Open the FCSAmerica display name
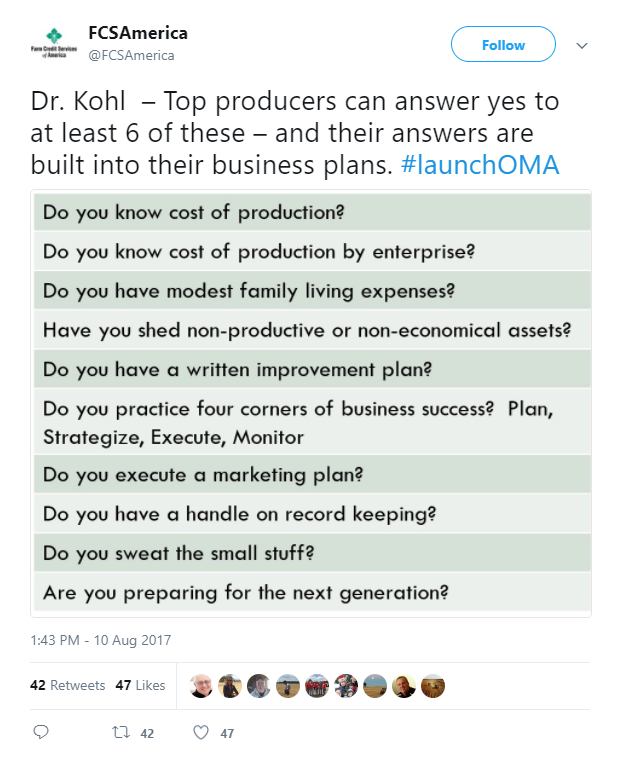 click(138, 33)
